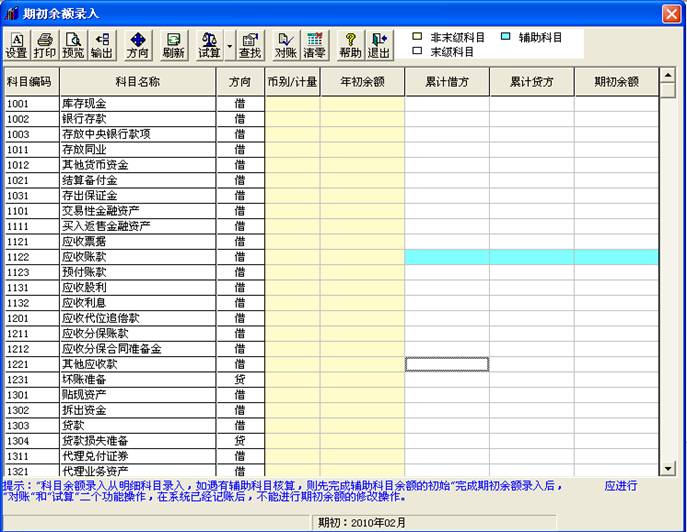
Task: Click the 坏账准备 account name
Action: point(84,380)
